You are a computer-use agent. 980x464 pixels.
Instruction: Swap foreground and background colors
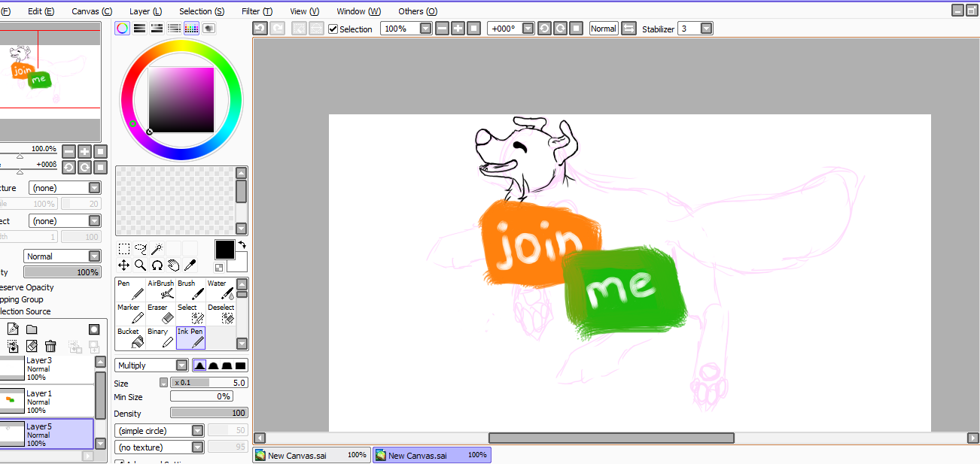coord(242,244)
